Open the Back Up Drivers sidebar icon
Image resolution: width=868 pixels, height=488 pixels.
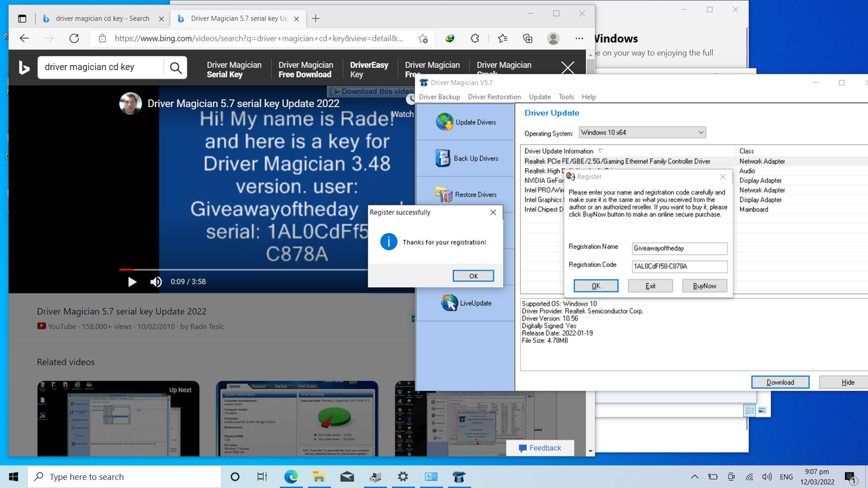click(467, 158)
